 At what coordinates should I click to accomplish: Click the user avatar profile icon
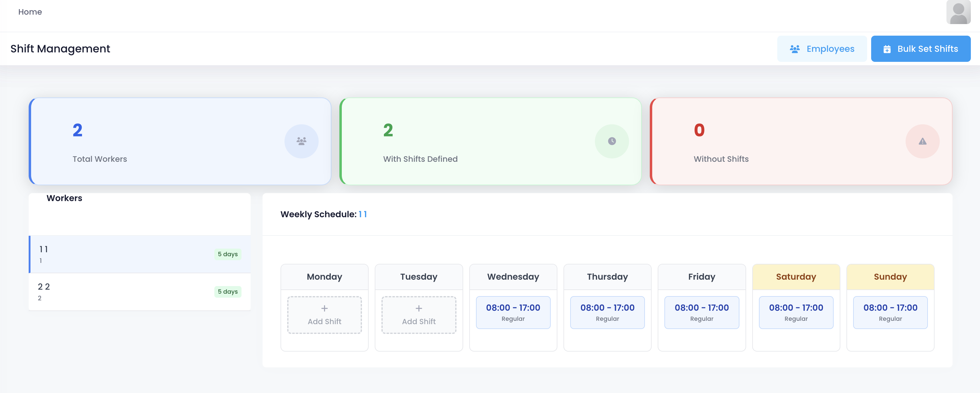tap(958, 12)
